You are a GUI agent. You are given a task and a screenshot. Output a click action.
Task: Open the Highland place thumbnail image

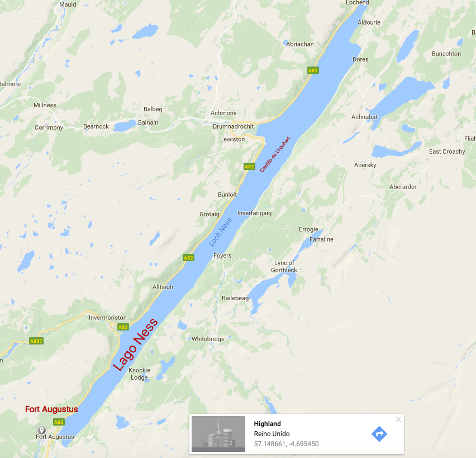point(218,434)
